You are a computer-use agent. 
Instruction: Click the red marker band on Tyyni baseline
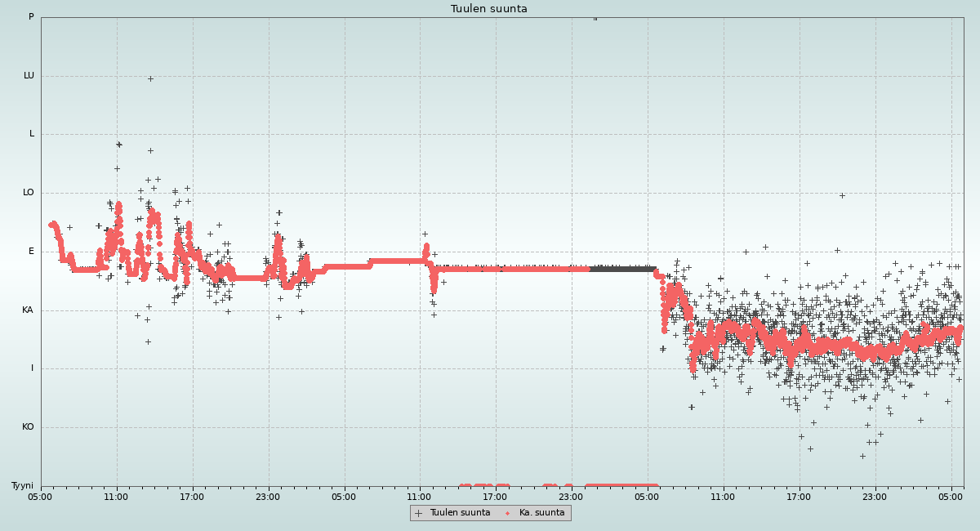[621, 485]
